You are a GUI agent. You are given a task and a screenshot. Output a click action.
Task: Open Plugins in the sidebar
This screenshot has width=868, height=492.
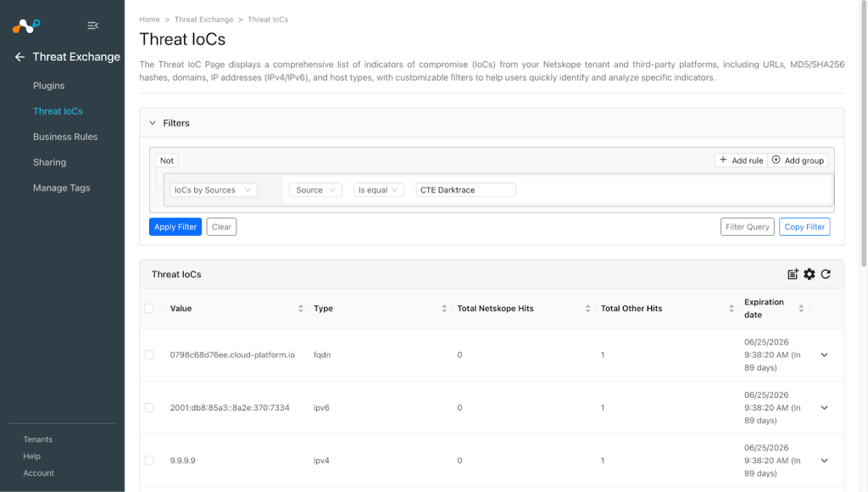tap(48, 86)
